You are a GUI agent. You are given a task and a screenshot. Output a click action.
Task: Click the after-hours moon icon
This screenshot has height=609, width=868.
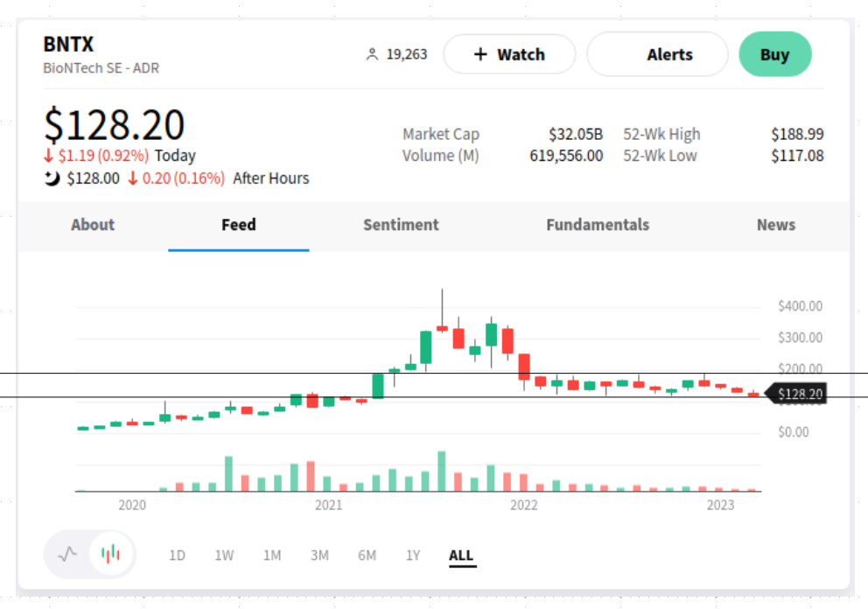(52, 178)
